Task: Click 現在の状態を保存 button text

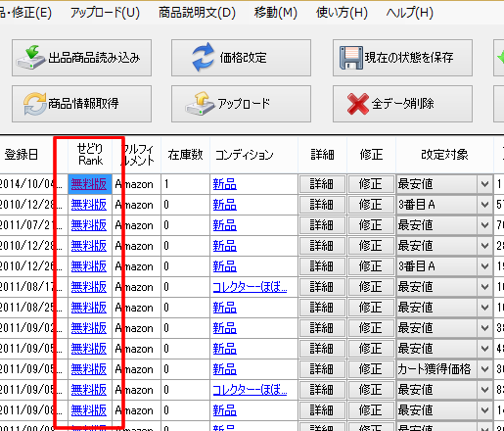Action: point(409,58)
